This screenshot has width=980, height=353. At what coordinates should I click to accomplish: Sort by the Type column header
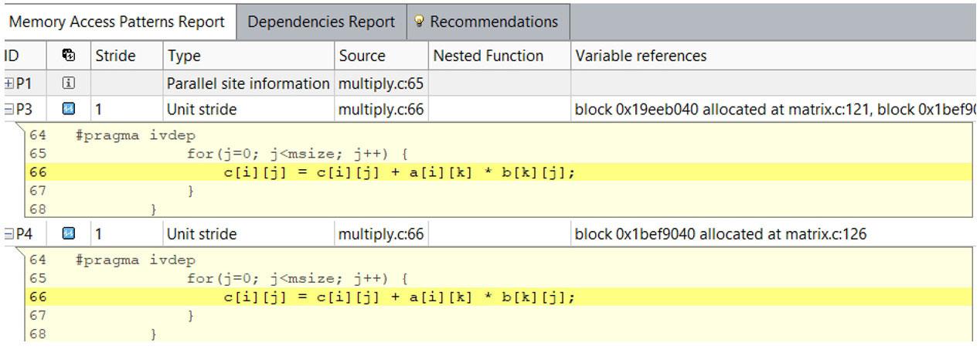click(184, 56)
